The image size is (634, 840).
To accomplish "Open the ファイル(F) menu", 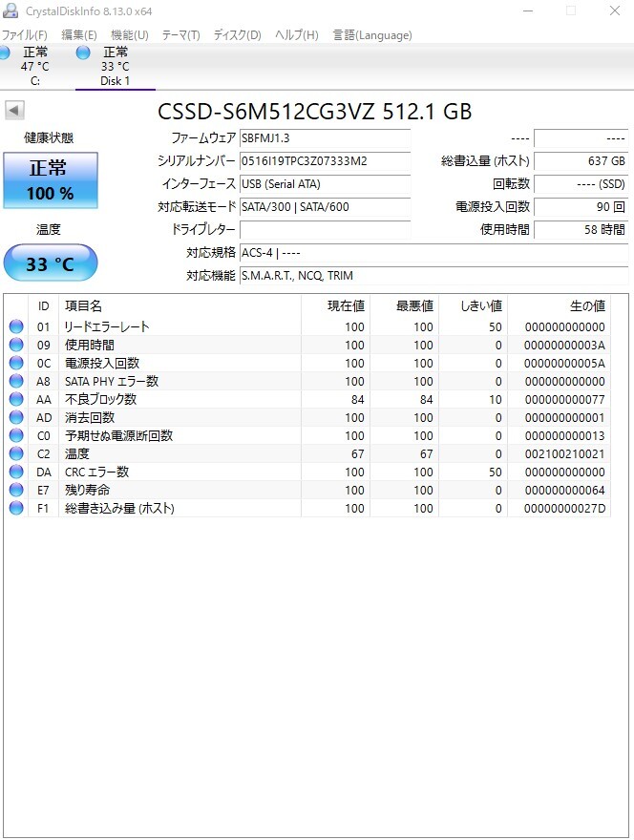I will pyautogui.click(x=25, y=35).
